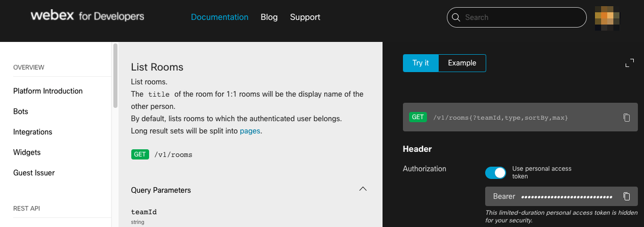
Task: Switch to the Try it tab
Action: tap(421, 63)
